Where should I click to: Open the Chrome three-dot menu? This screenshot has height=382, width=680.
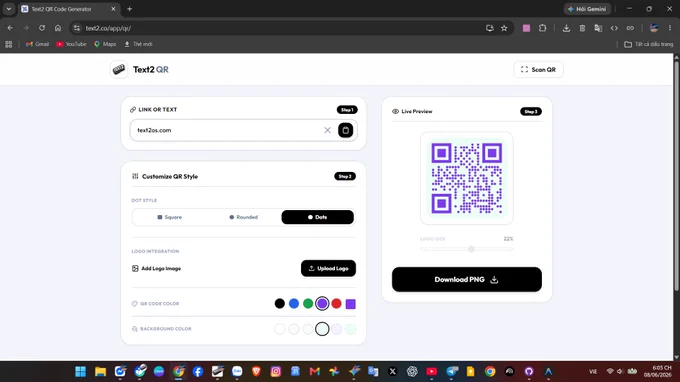[x=670, y=28]
